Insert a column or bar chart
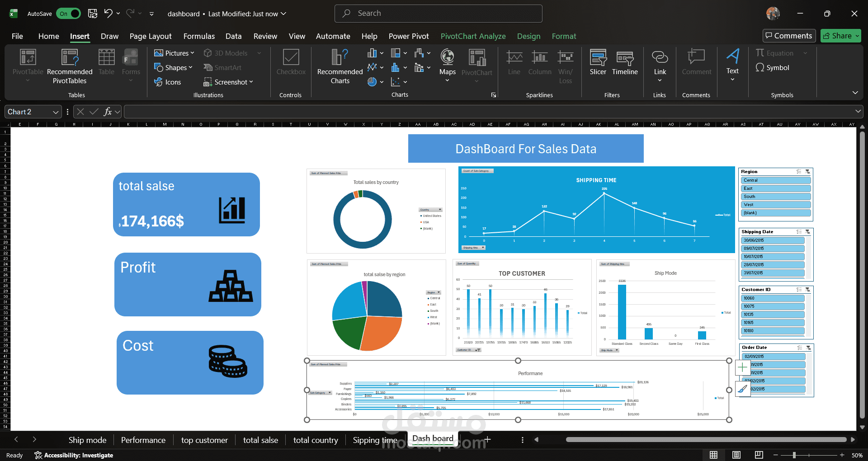Image resolution: width=868 pixels, height=461 pixels. coord(375,53)
